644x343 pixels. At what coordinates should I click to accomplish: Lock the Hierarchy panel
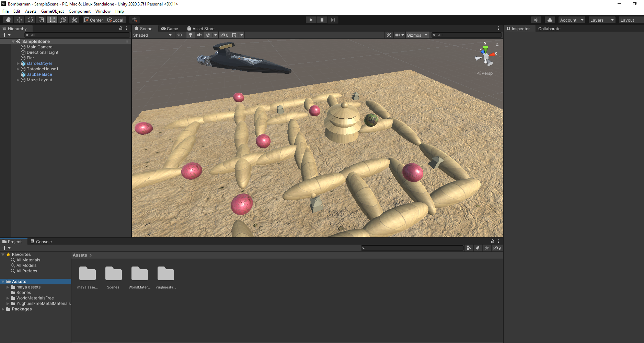point(120,28)
